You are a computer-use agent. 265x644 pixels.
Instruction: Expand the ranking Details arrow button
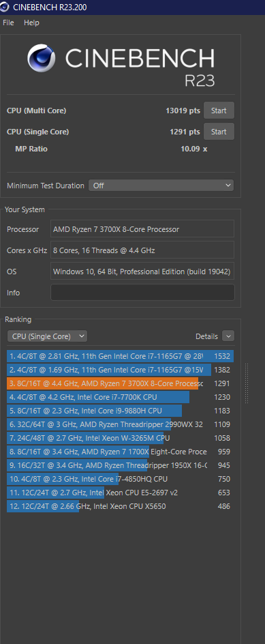228,336
